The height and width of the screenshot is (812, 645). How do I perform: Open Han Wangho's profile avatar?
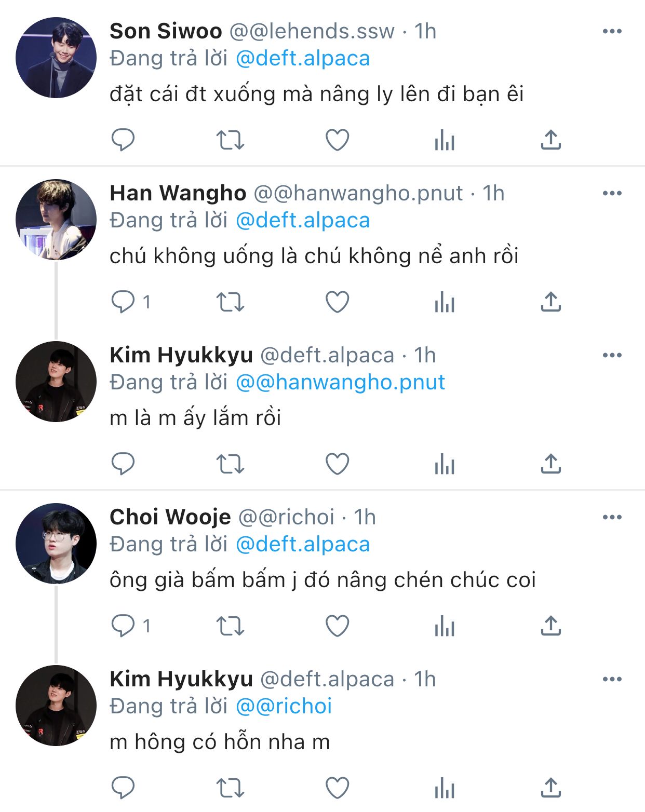click(x=56, y=219)
